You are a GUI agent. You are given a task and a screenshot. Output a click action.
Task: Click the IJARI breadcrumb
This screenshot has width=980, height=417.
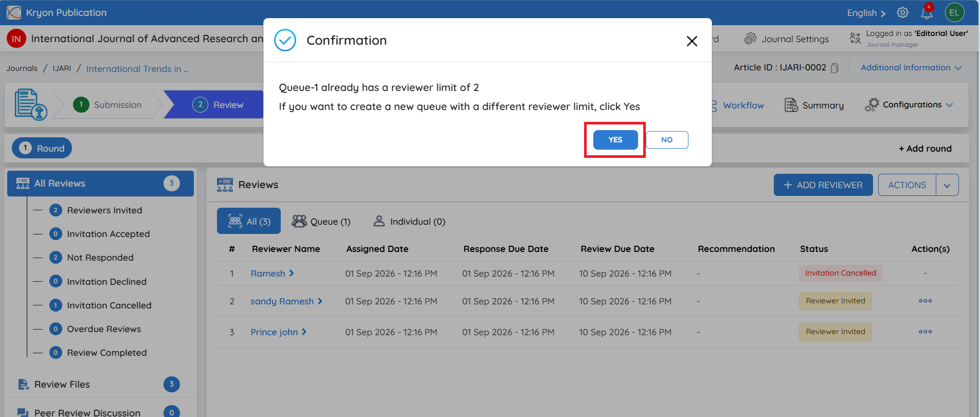tap(62, 68)
